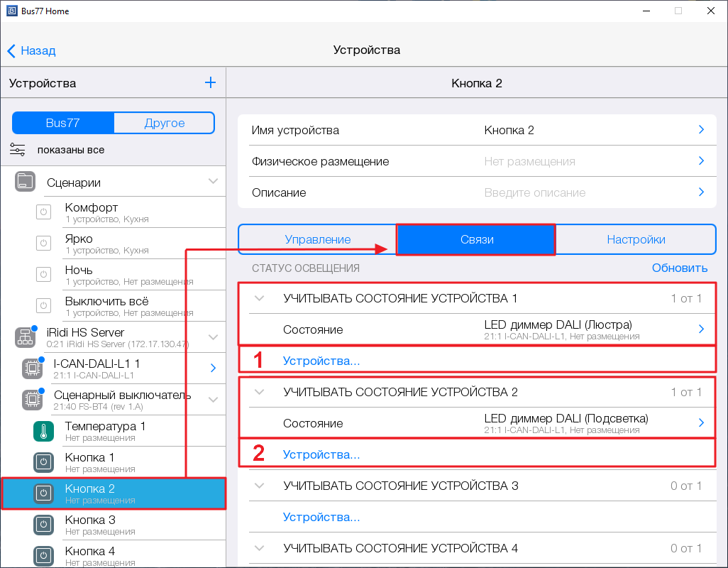Collapse the iRidi HS Server node
Viewport: 728px width, 568px height.
coord(213,337)
